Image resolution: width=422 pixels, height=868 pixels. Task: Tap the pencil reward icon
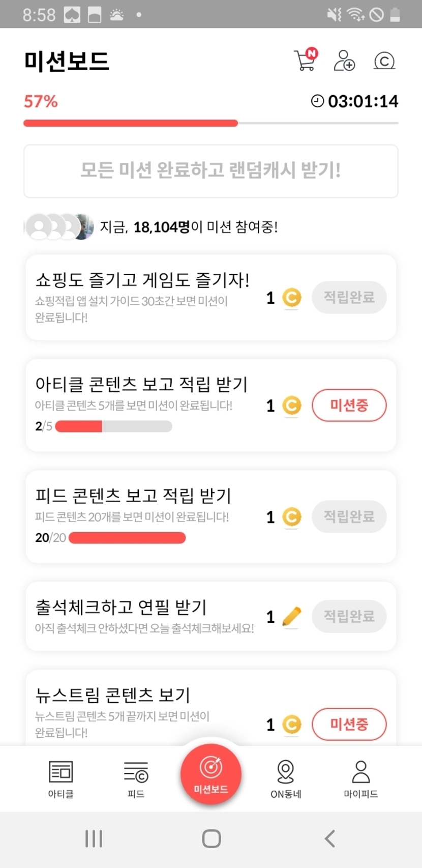click(x=291, y=617)
